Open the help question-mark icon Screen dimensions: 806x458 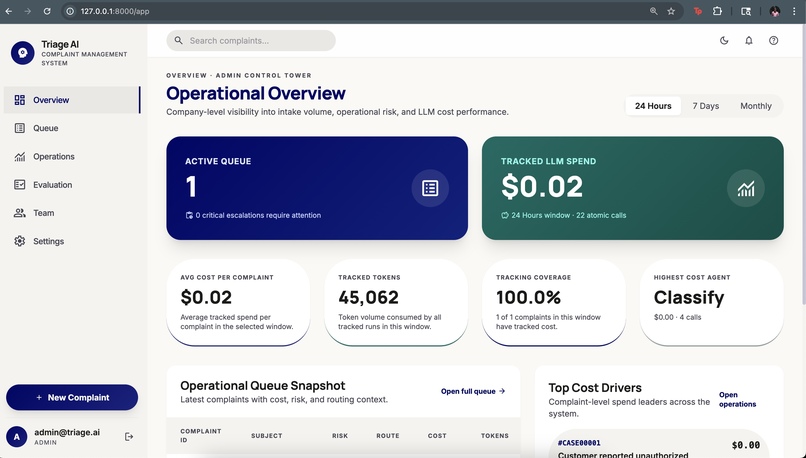(x=774, y=41)
